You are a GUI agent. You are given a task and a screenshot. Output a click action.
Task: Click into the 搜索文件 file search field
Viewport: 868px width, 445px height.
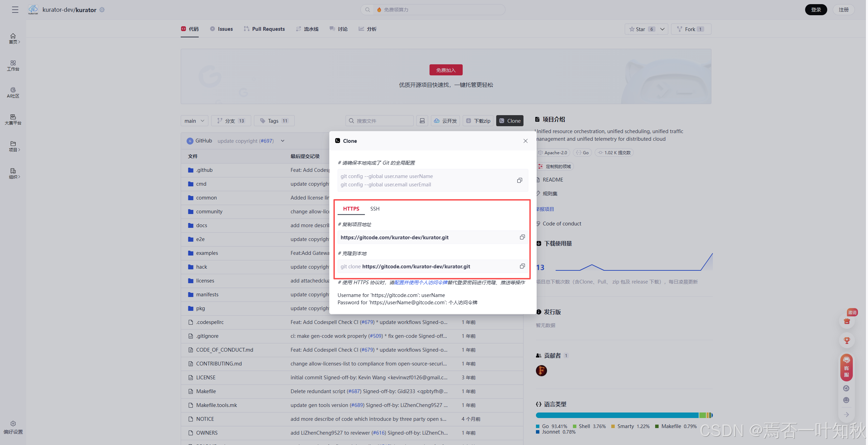(x=382, y=121)
